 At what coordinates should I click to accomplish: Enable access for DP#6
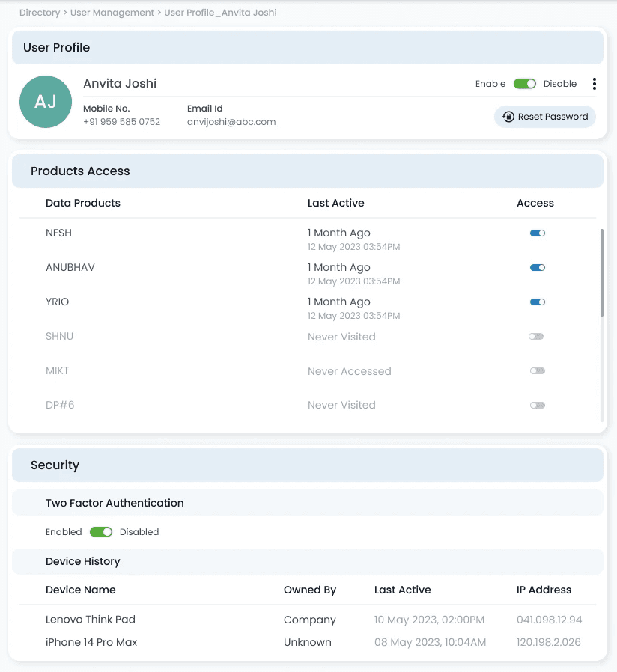537,405
